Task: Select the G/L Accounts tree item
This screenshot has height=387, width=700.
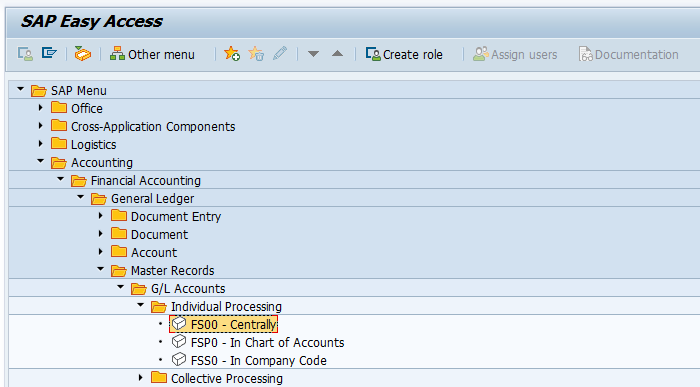Action: 188,289
